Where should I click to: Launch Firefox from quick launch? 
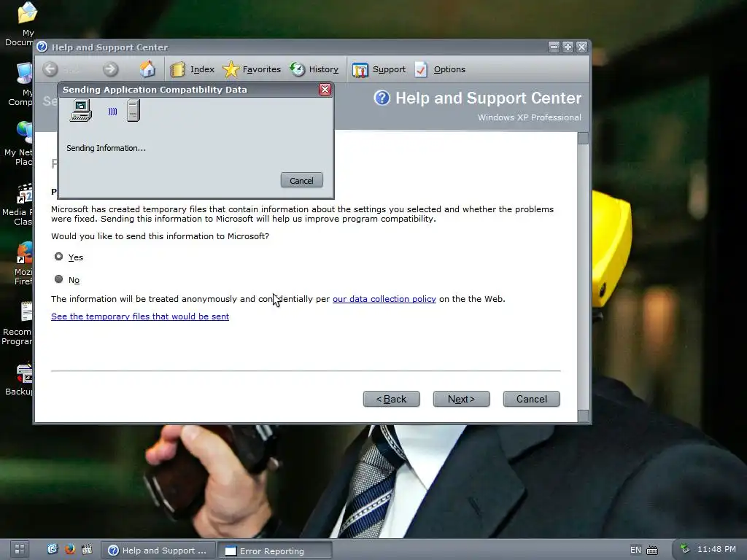point(69,549)
